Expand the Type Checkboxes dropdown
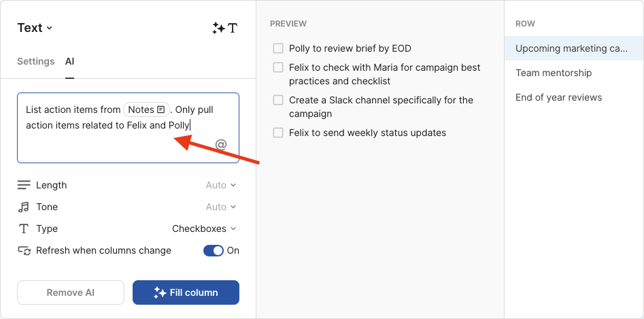The image size is (644, 319). (204, 229)
